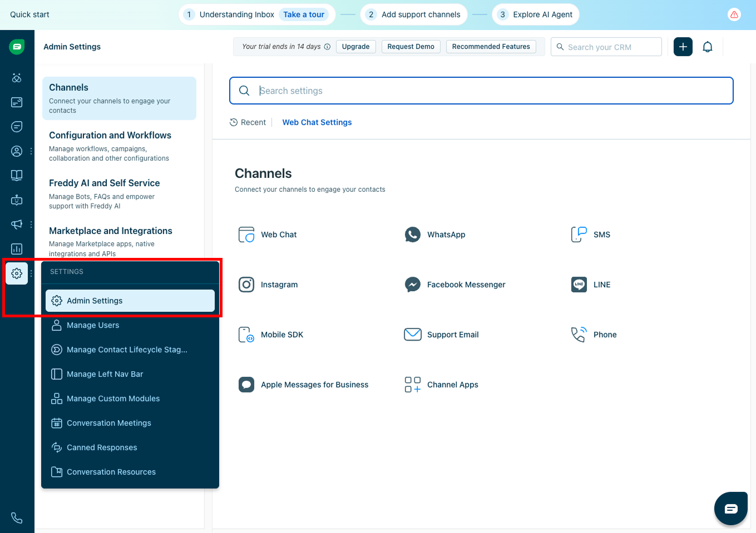Focus the Search settings field
Image resolution: width=756 pixels, height=533 pixels.
(481, 91)
